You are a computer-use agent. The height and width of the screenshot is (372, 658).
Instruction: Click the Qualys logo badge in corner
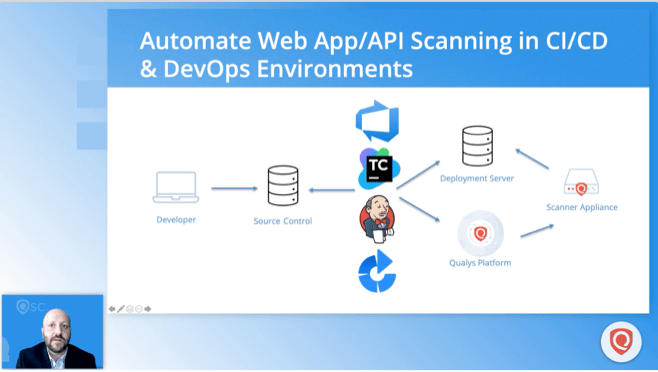click(x=621, y=342)
